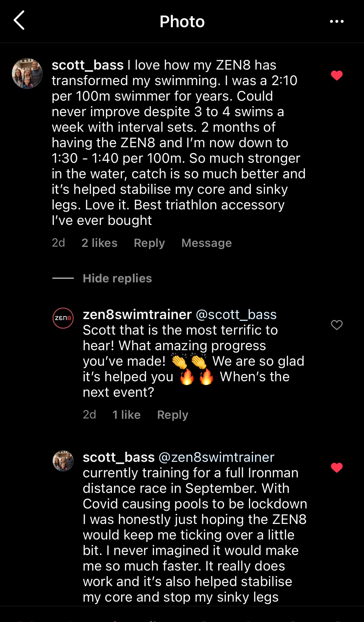Viewport: 364px width, 622px height.
Task: Collapse the thread with Hide replies
Action: (117, 278)
